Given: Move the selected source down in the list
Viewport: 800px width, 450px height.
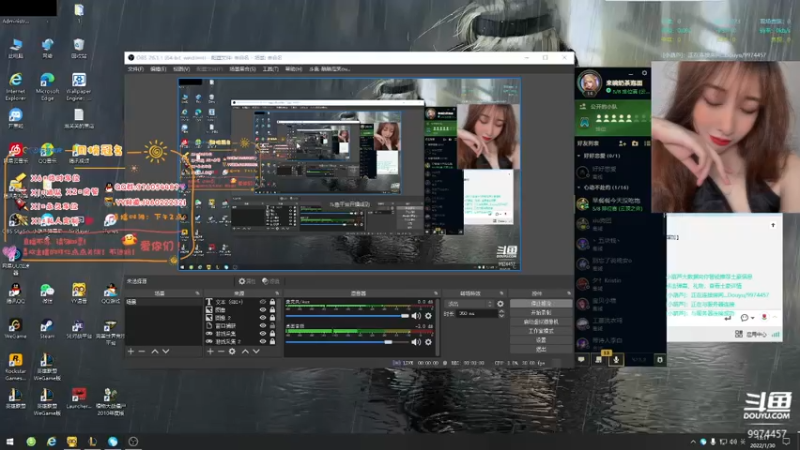Looking at the screenshot, I should 256,352.
